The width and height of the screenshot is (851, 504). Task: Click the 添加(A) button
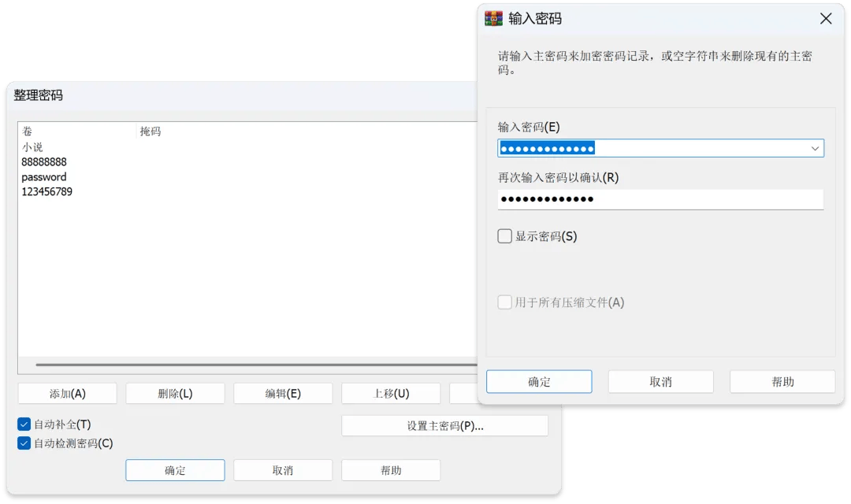[x=67, y=394]
